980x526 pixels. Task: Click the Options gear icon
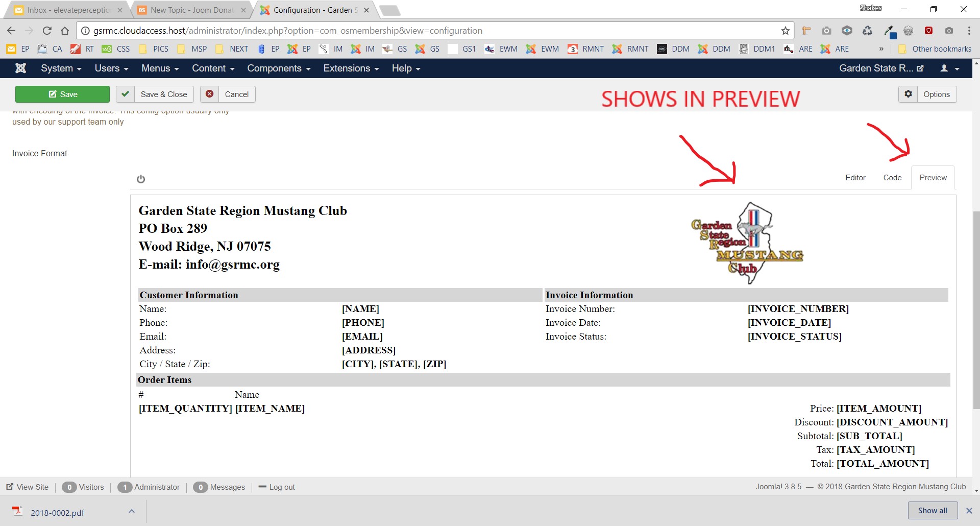[908, 94]
